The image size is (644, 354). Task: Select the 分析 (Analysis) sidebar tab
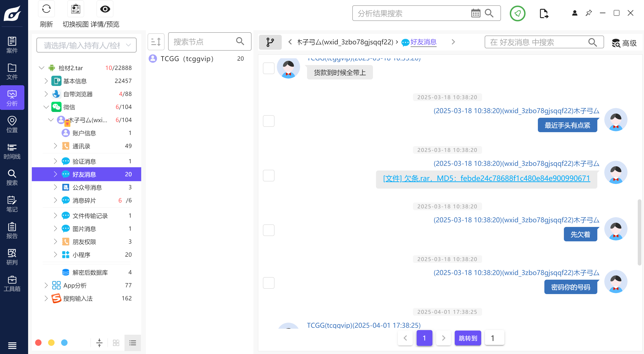[12, 98]
